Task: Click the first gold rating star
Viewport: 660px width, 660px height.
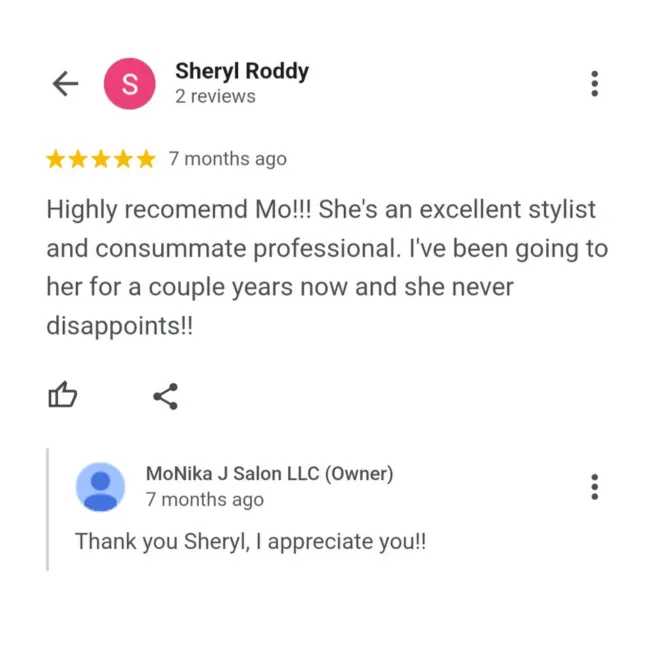Action: (56, 159)
